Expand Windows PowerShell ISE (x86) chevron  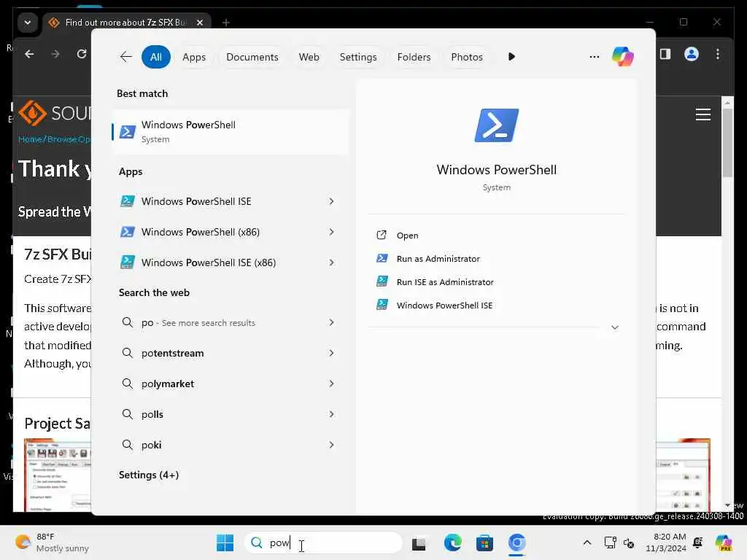[332, 262]
